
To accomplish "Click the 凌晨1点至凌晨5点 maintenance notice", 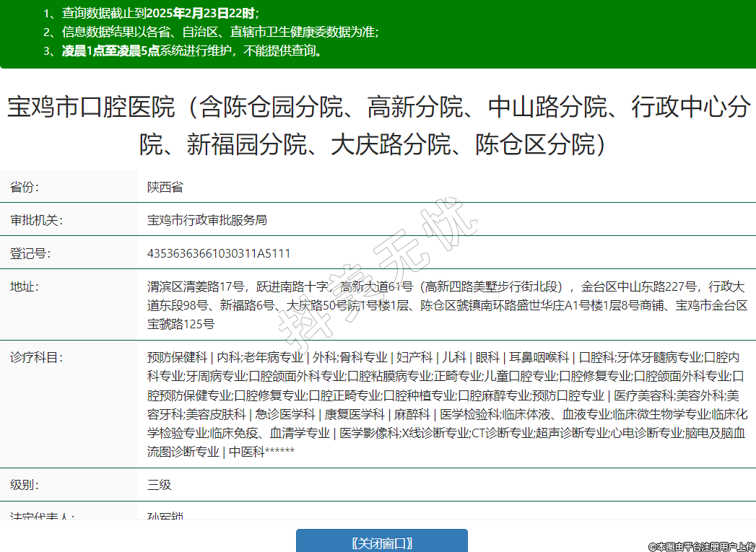I will coord(192,51).
